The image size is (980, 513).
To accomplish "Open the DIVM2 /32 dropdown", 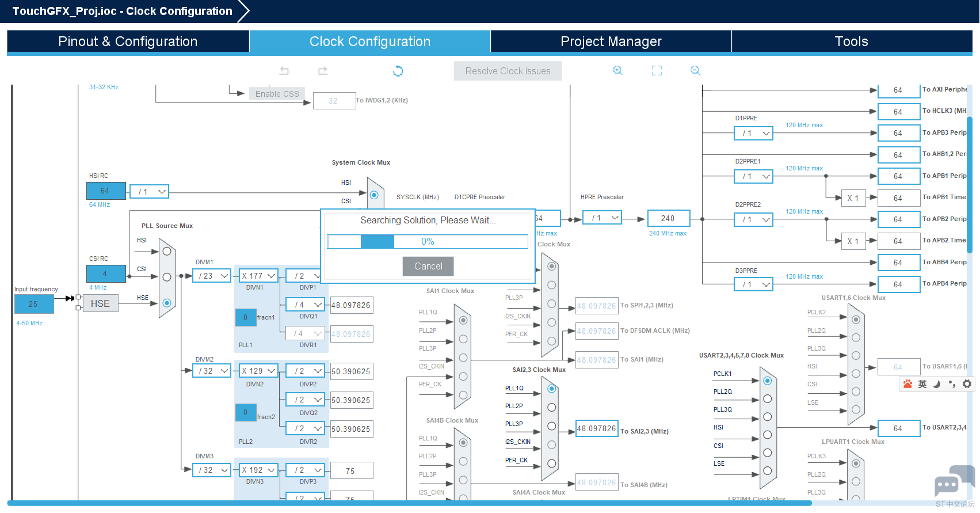I will point(211,371).
